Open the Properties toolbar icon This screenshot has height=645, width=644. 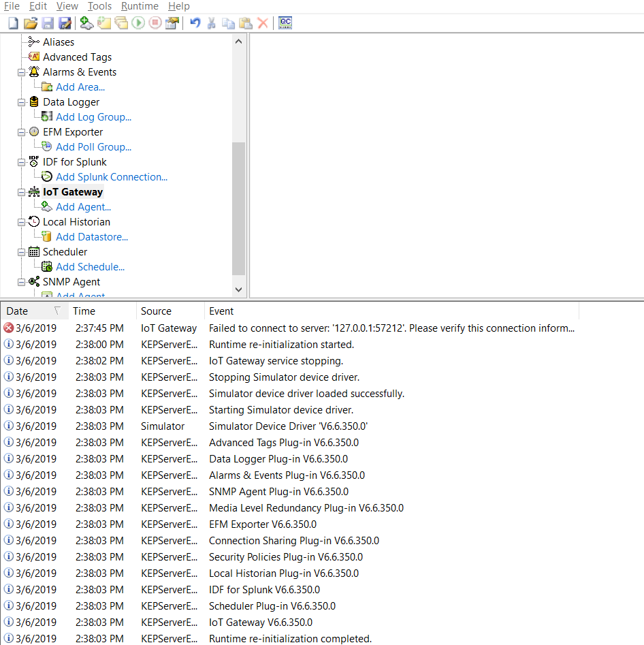point(173,22)
